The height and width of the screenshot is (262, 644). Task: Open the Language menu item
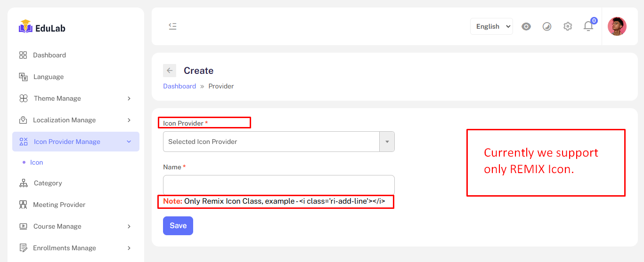point(48,77)
